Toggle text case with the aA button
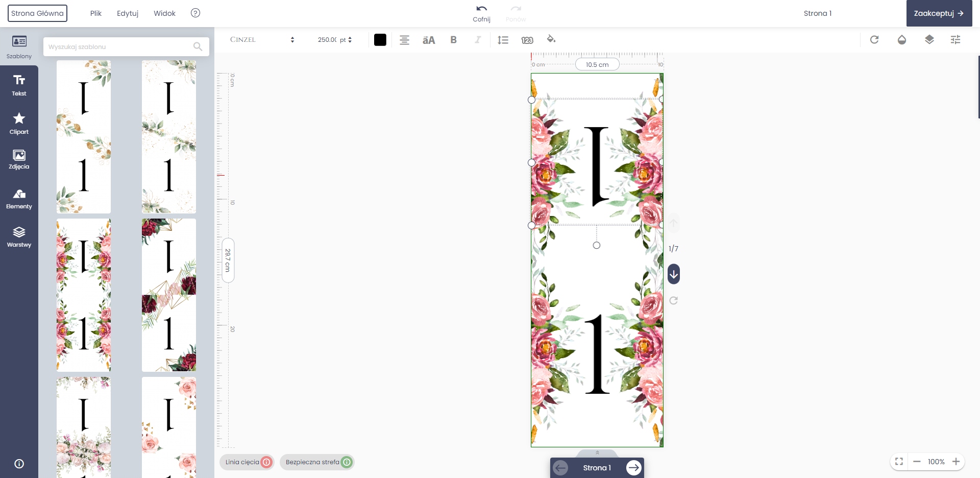Screen dimensions: 980x478 pyautogui.click(x=429, y=40)
